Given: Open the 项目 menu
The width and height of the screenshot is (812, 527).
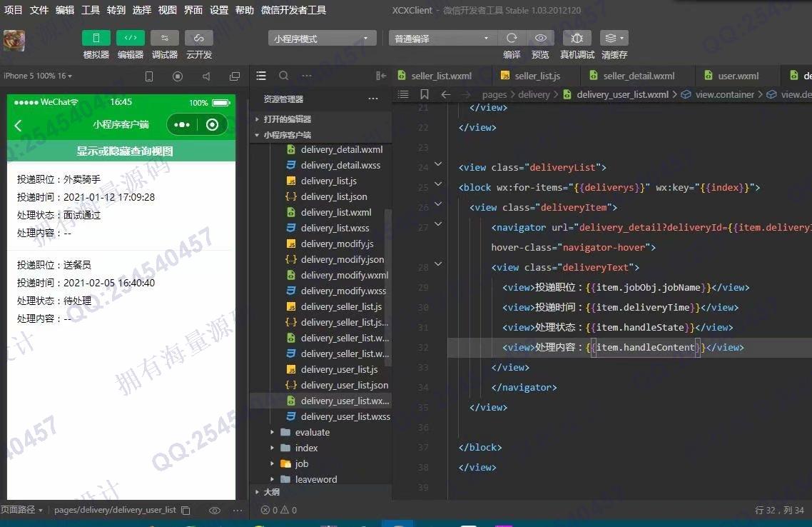Looking at the screenshot, I should tap(13, 10).
